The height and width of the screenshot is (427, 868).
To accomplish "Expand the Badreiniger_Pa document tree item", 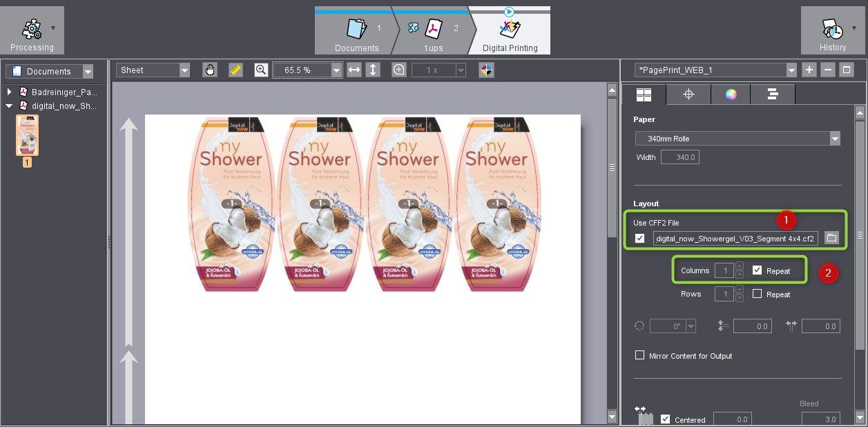I will [8, 91].
